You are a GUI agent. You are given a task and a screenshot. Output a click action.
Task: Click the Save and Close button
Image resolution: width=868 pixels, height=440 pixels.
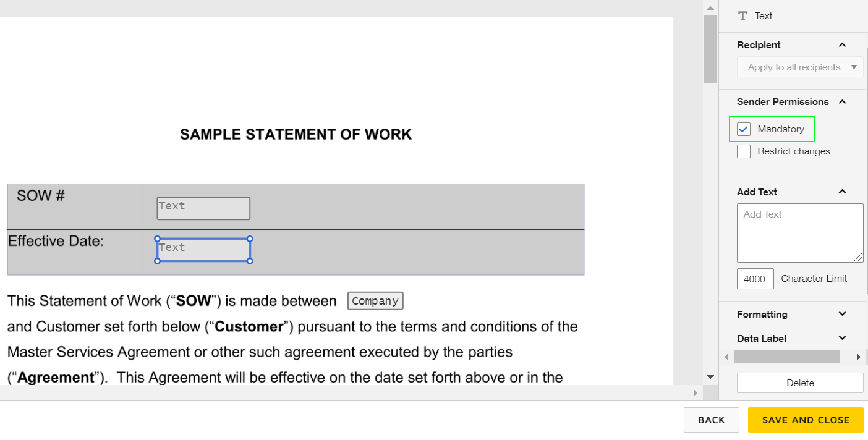(x=806, y=420)
